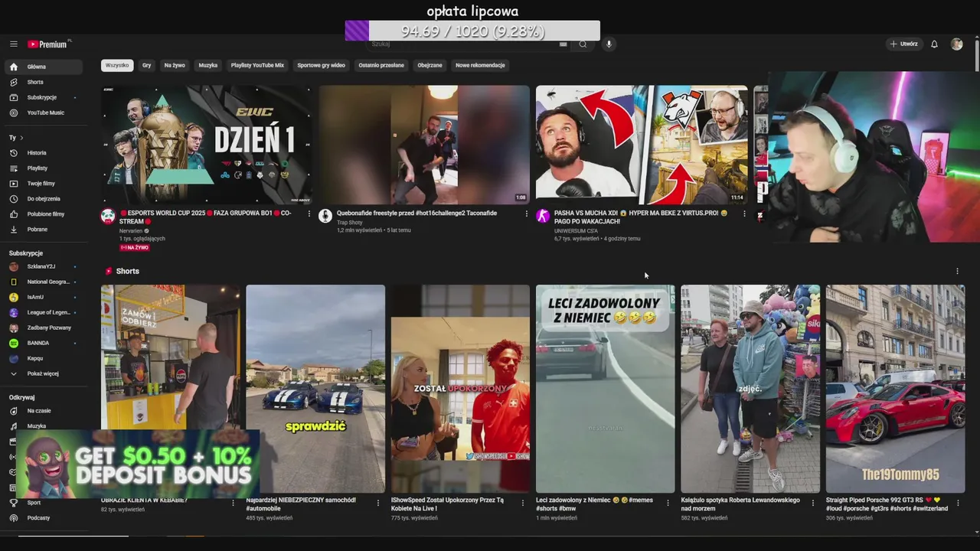Viewport: 980px width, 551px height.
Task: Open the on-screen keyboard icon in search
Action: (x=563, y=44)
